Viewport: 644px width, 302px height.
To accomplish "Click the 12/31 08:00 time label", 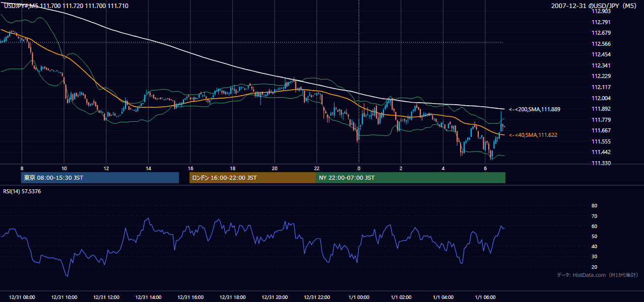I will point(22,297).
